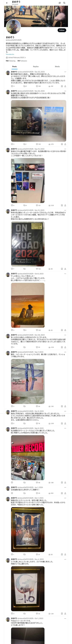
Task: Open the profile avatar picture
Action: (13, 27)
